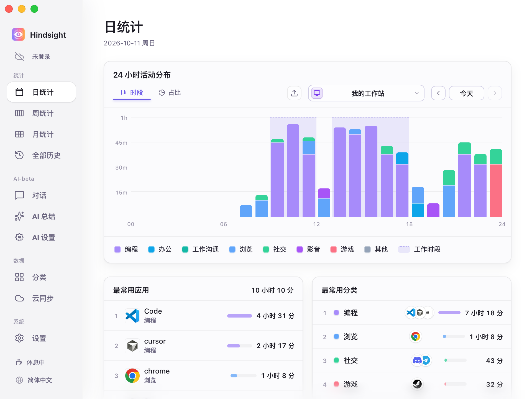The width and height of the screenshot is (532, 399).
Task: Select the 编程 row in 最常用分类
Action: tap(412, 313)
